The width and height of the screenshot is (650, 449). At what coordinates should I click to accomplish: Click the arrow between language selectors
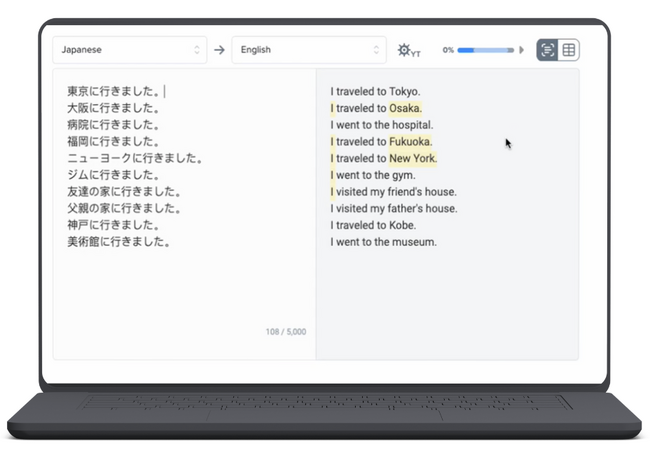(219, 50)
